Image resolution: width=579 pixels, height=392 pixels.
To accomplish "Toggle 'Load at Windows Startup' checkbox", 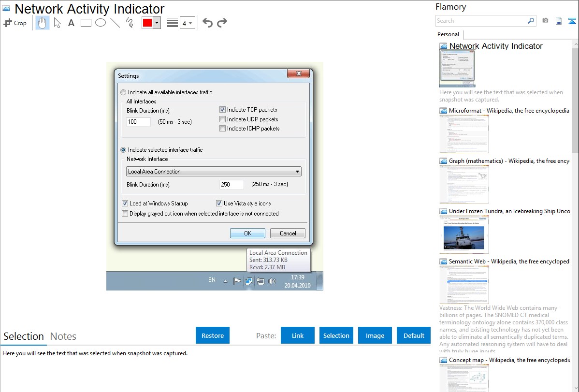I will pos(125,203).
